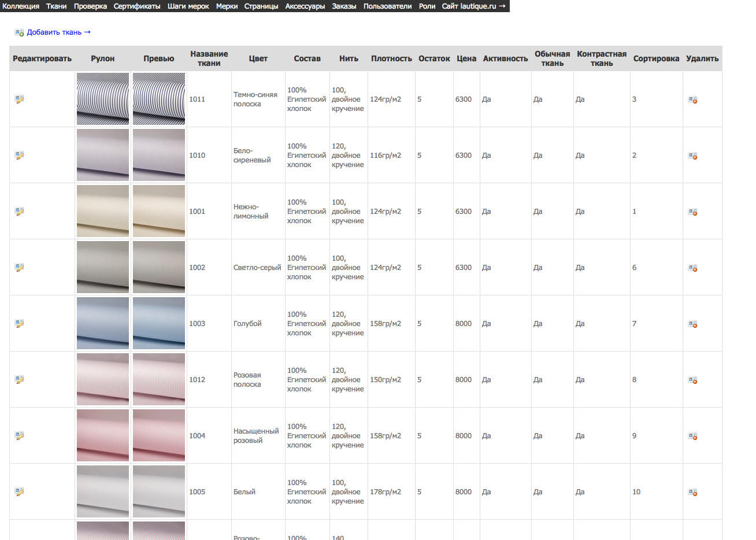Remove fabric 1012 with delete icon
Image resolution: width=756 pixels, height=540 pixels.
pos(692,380)
